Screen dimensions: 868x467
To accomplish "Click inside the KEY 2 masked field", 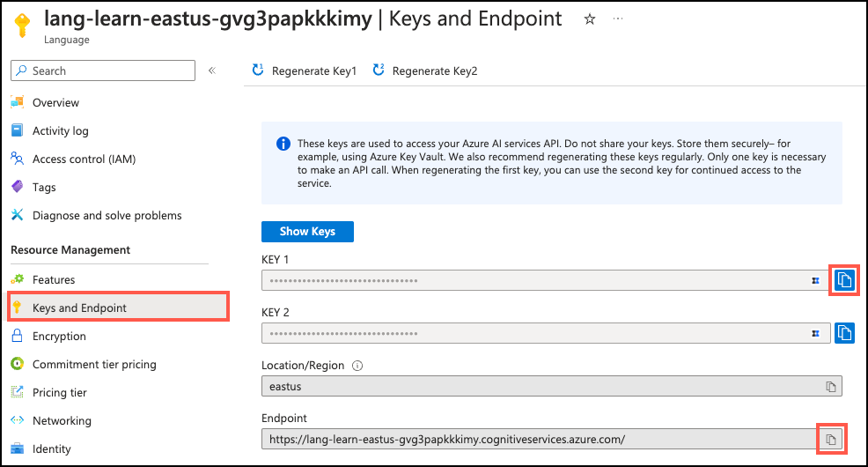I will (545, 333).
